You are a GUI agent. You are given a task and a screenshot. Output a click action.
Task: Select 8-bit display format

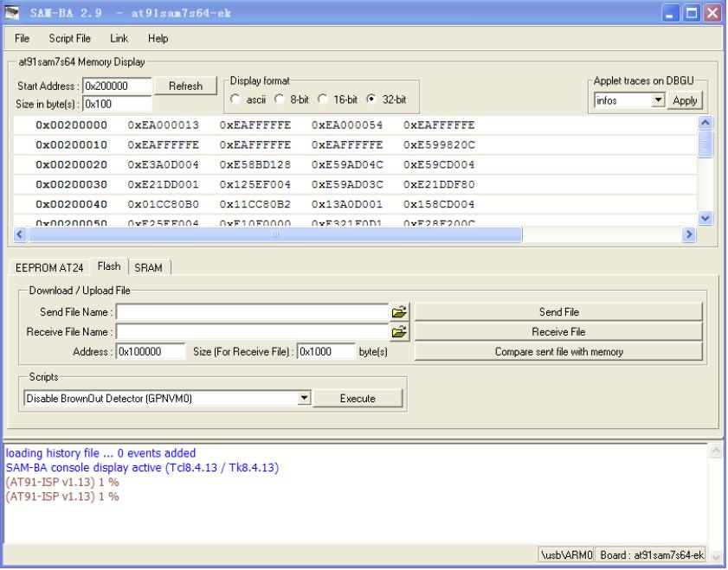[279, 99]
